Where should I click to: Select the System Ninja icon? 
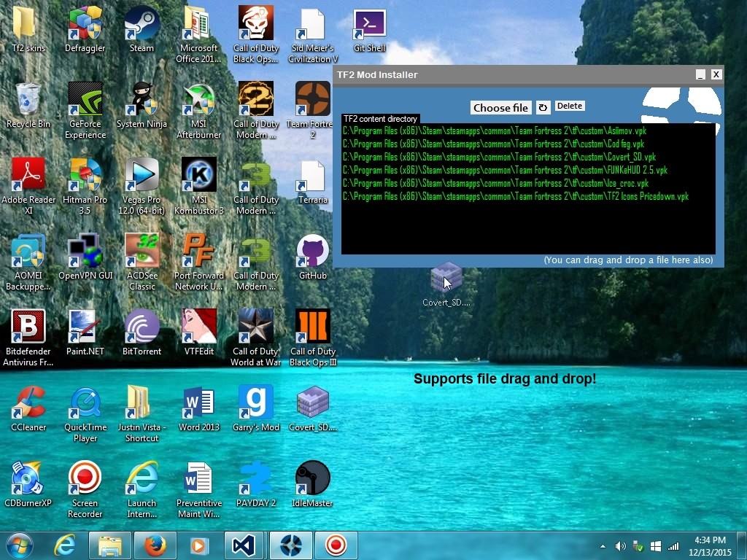(142, 106)
